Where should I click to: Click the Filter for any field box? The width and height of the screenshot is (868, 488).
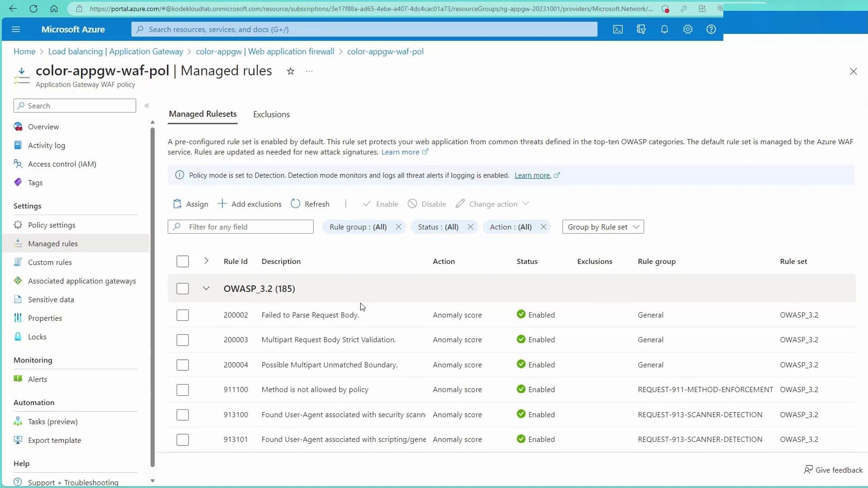246,227
